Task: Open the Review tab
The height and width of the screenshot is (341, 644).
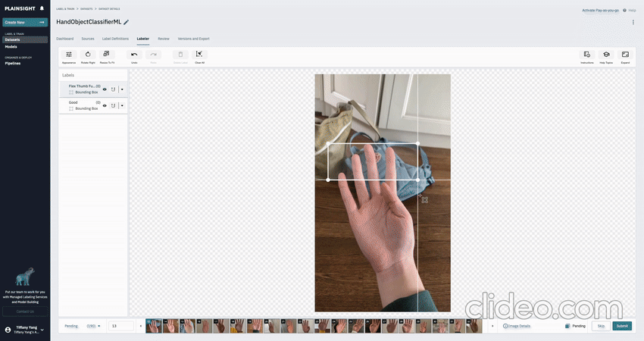Action: click(164, 39)
